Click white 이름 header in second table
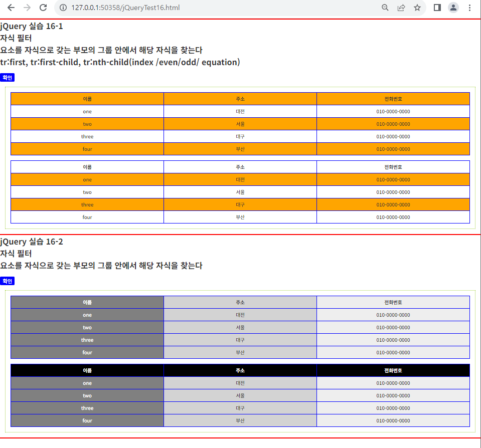Screen dimensions: 481x448 87,167
